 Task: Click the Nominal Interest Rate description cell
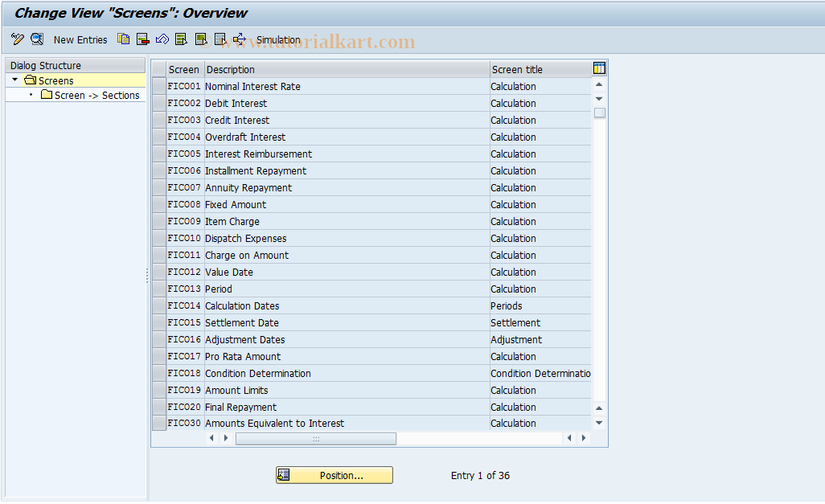coord(347,86)
